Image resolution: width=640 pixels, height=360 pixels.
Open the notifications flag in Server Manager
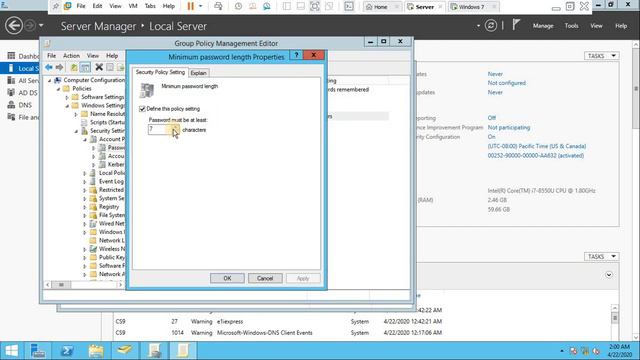tap(516, 25)
